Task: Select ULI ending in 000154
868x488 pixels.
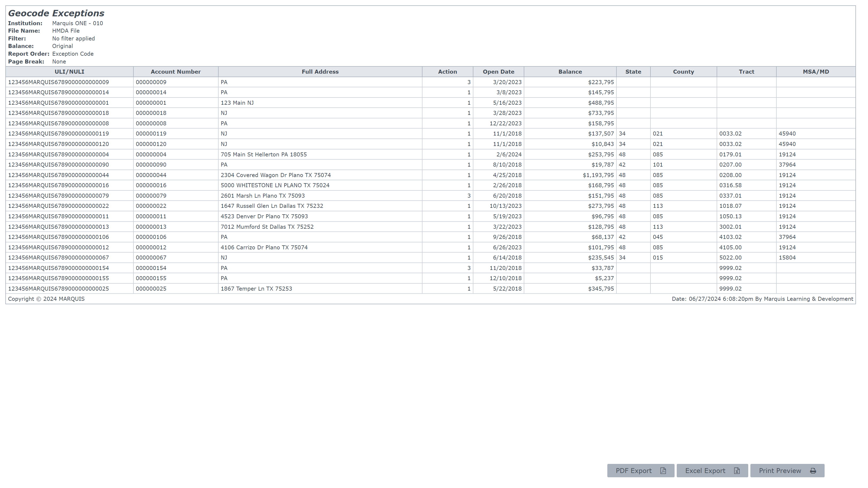Action: tap(58, 268)
